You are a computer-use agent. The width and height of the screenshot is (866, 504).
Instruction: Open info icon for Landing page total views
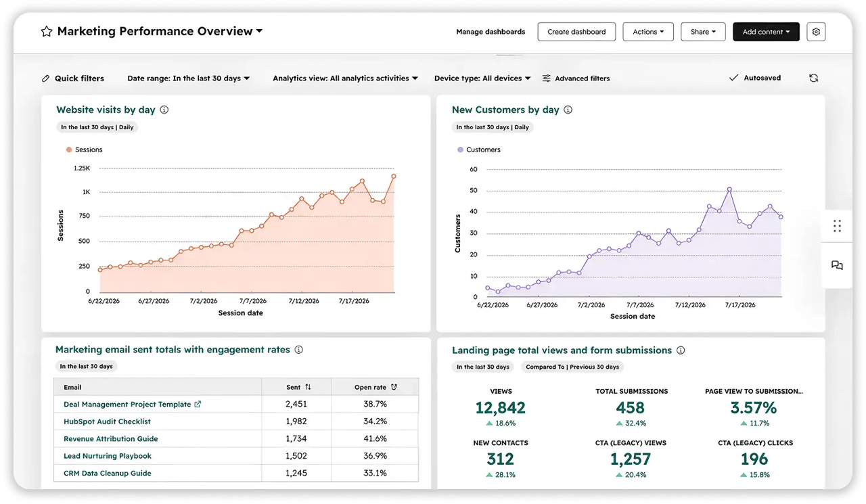681,350
